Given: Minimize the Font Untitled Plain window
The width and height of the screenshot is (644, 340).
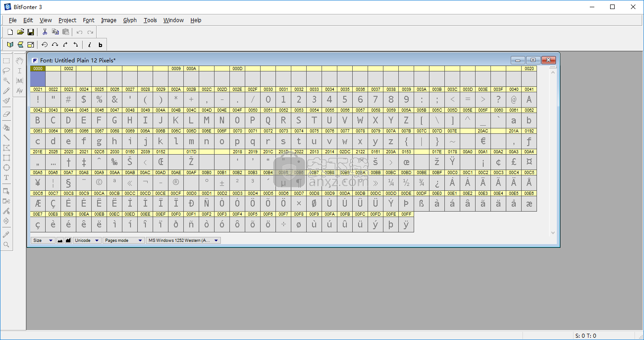Looking at the screenshot, I should pos(518,60).
